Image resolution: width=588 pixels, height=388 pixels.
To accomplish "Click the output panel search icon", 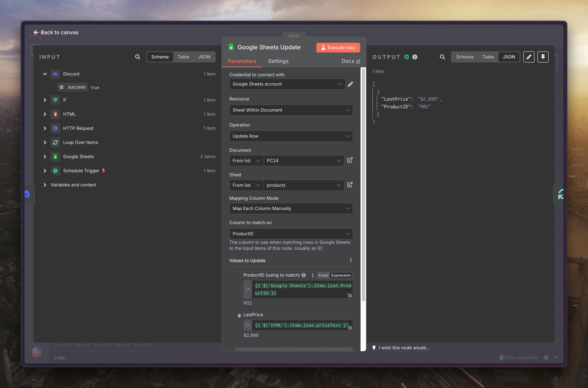I will 442,57.
